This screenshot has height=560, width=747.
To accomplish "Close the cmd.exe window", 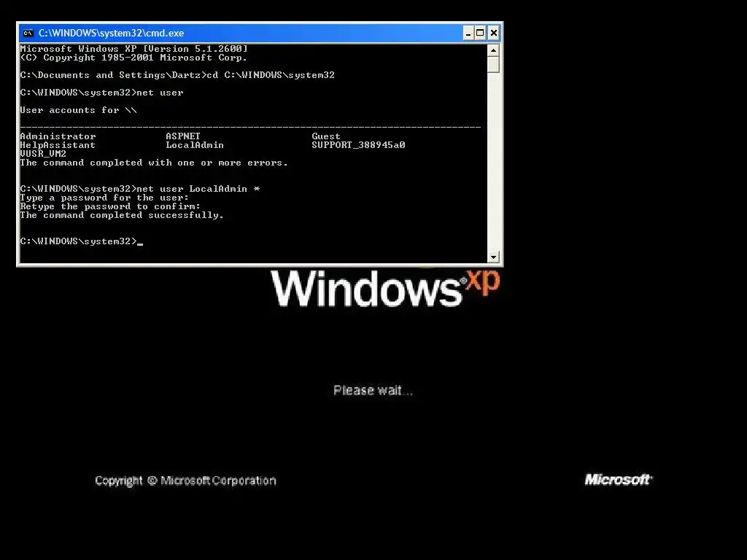I will pyautogui.click(x=494, y=34).
